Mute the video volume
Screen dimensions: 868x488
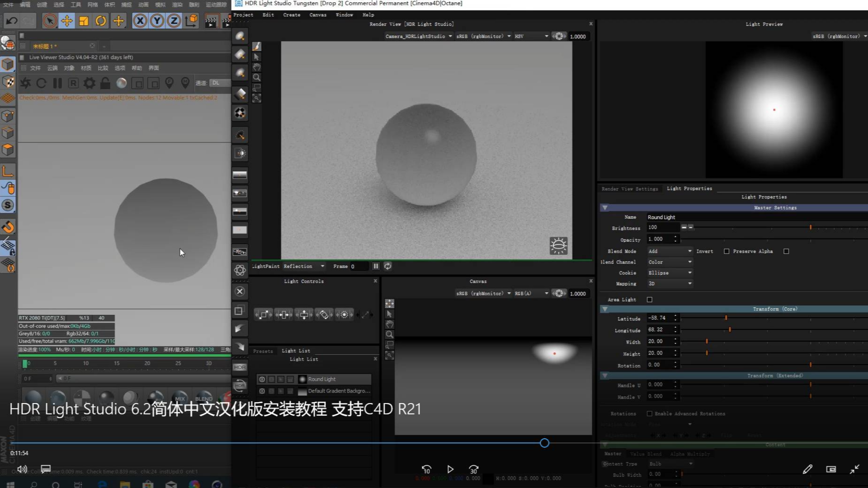click(x=22, y=469)
